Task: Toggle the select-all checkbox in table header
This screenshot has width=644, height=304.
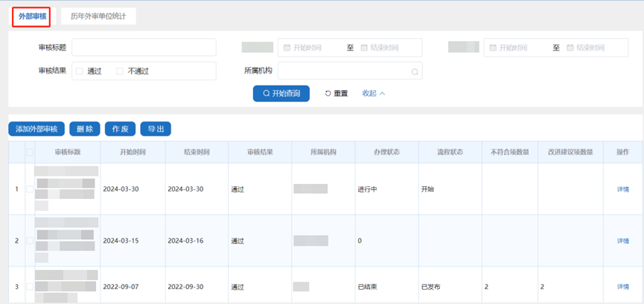Action: coord(30,152)
